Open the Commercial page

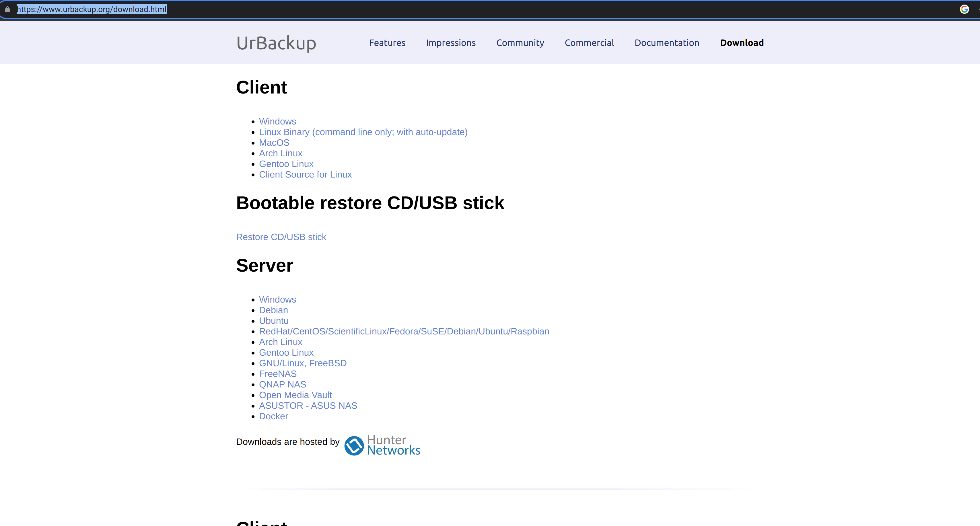(589, 43)
